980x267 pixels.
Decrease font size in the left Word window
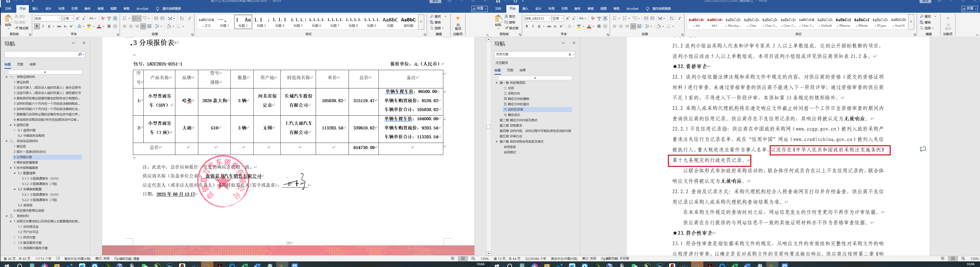point(84,18)
